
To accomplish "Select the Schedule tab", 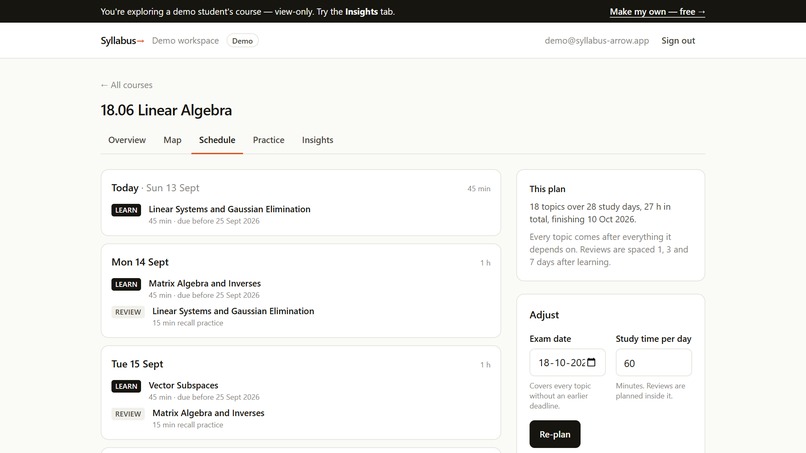I will [217, 140].
